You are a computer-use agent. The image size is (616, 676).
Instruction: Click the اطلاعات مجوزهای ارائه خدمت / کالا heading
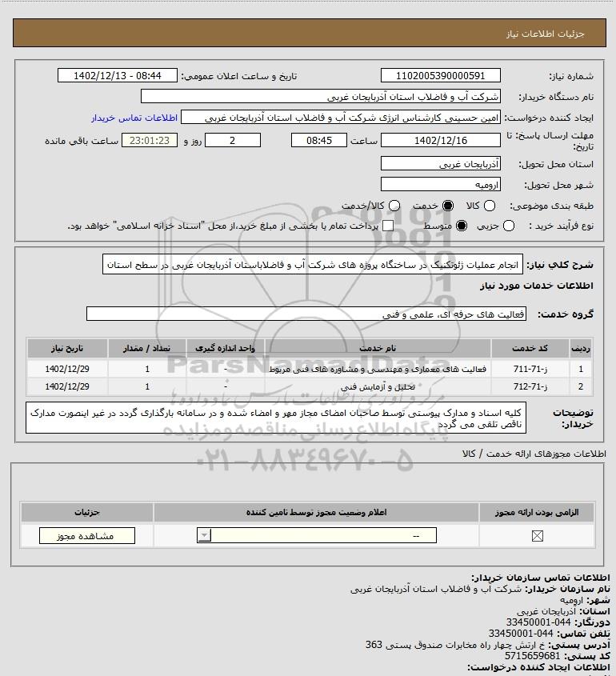534,454
